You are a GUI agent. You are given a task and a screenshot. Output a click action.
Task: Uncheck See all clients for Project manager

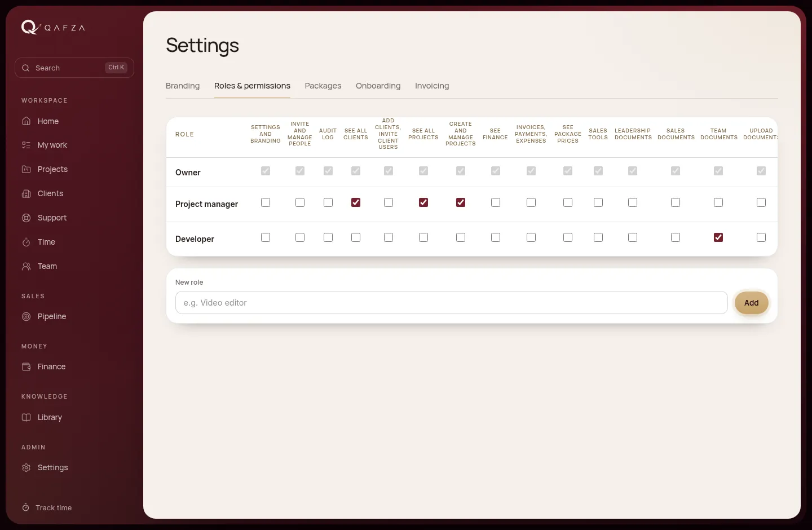[356, 202]
